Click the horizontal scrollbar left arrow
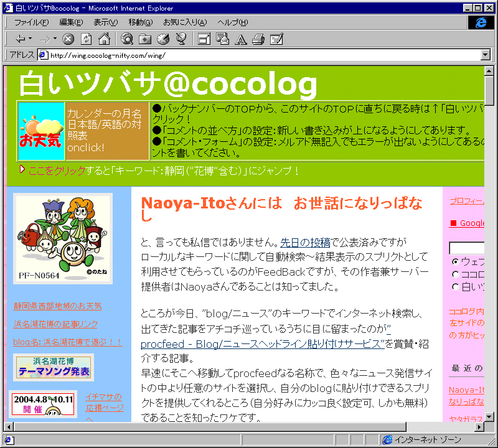Screen dimensions: 498x448 9,427
